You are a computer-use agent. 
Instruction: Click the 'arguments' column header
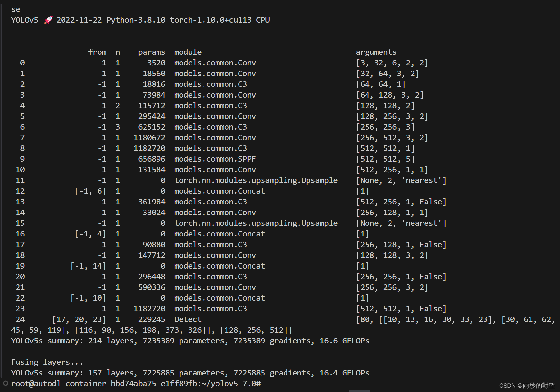376,52
